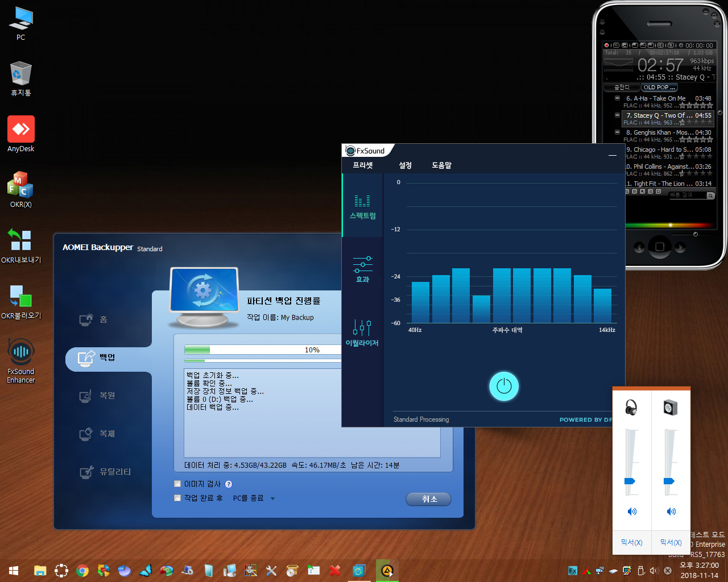
Task: Click the AIMP taskbar button
Action: pyautogui.click(x=387, y=571)
